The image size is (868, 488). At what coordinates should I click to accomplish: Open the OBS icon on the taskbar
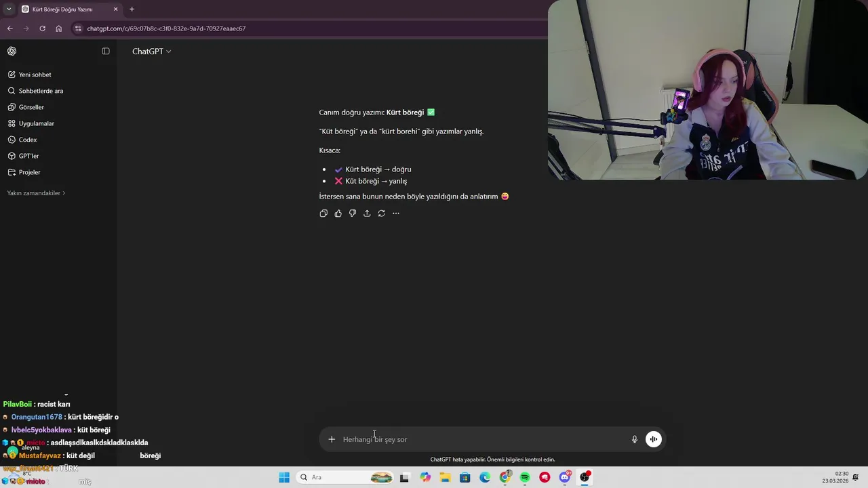point(585,478)
